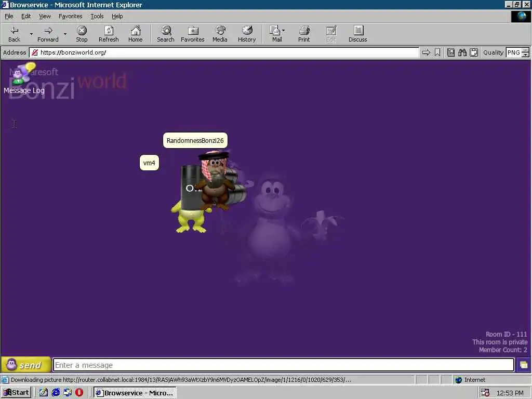The height and width of the screenshot is (399, 532).
Task: Expand the Forward history dropdown arrow
Action: point(65,34)
